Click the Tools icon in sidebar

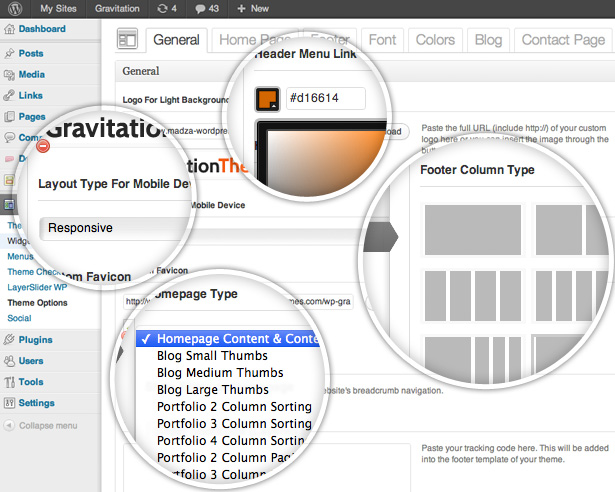pos(9,382)
